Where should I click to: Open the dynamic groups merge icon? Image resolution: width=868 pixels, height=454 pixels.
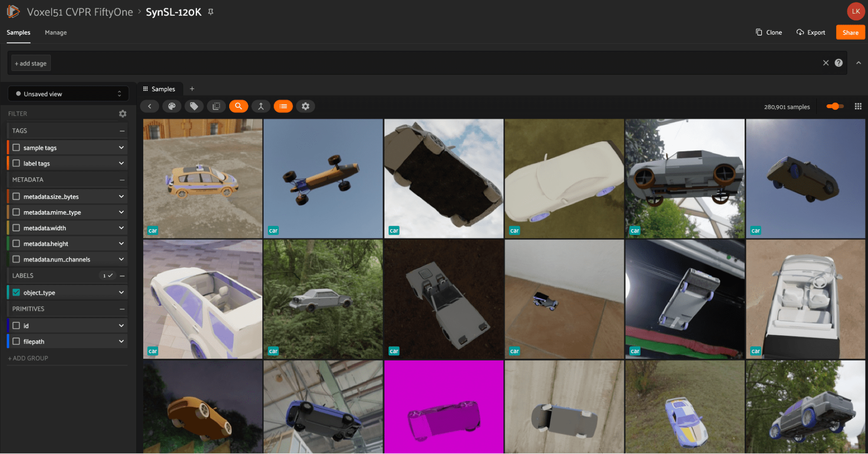(261, 106)
